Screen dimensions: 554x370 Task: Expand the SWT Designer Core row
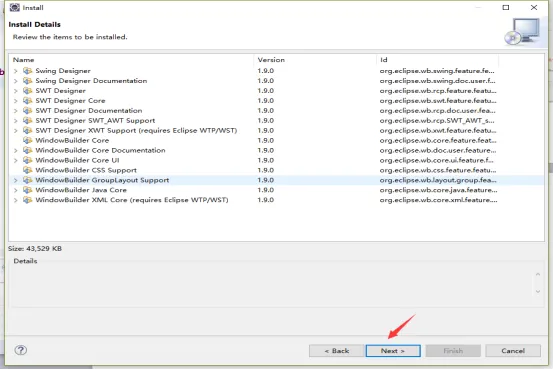pos(16,101)
